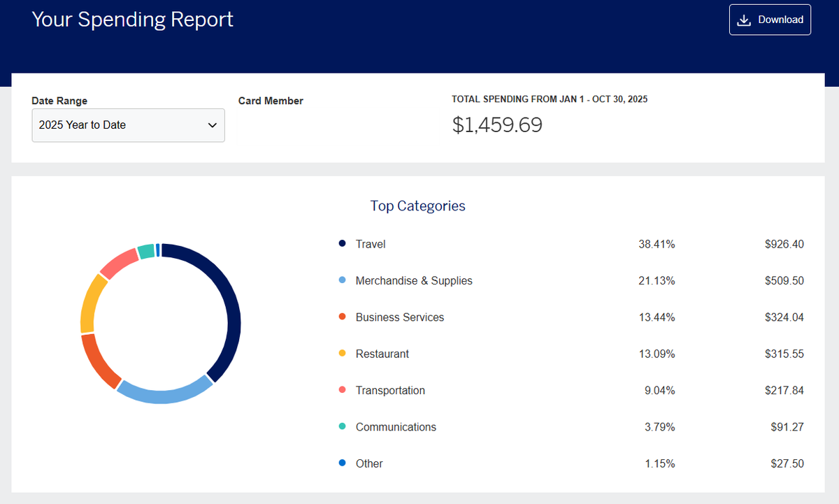
Task: Click the download icon on the Download button
Action: [745, 19]
